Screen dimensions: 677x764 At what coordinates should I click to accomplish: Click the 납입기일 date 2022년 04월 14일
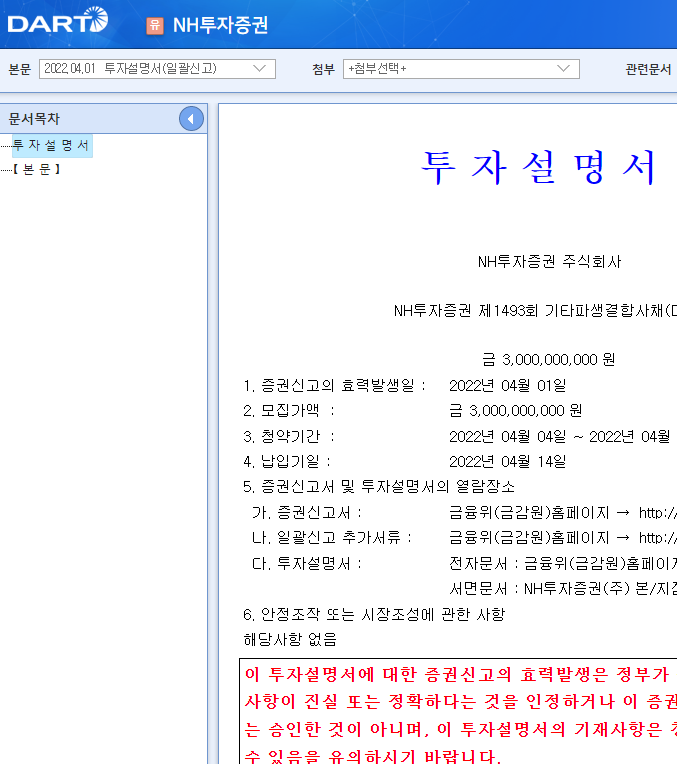click(507, 461)
